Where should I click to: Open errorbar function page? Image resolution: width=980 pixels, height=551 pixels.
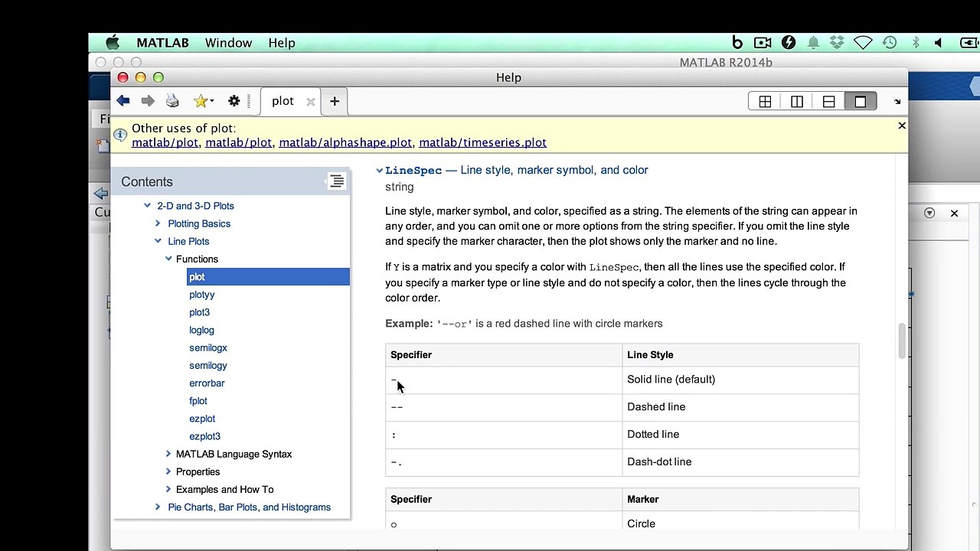207,383
